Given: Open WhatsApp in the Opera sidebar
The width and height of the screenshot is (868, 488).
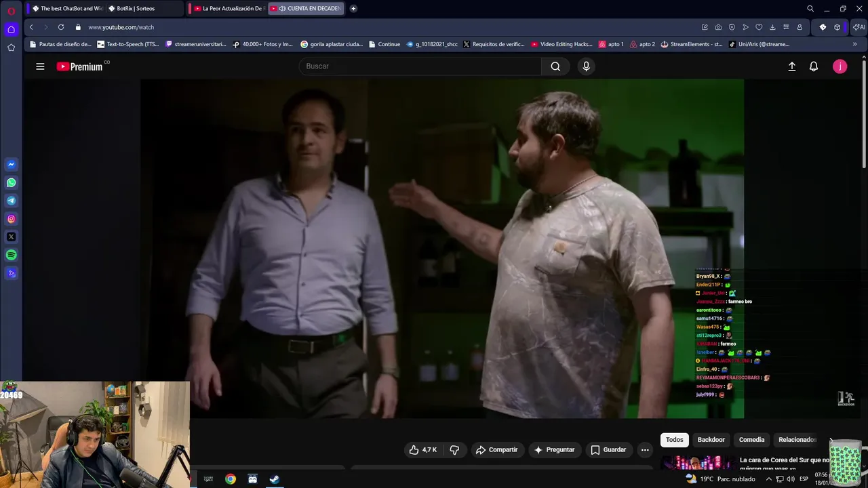Looking at the screenshot, I should pos(11,183).
